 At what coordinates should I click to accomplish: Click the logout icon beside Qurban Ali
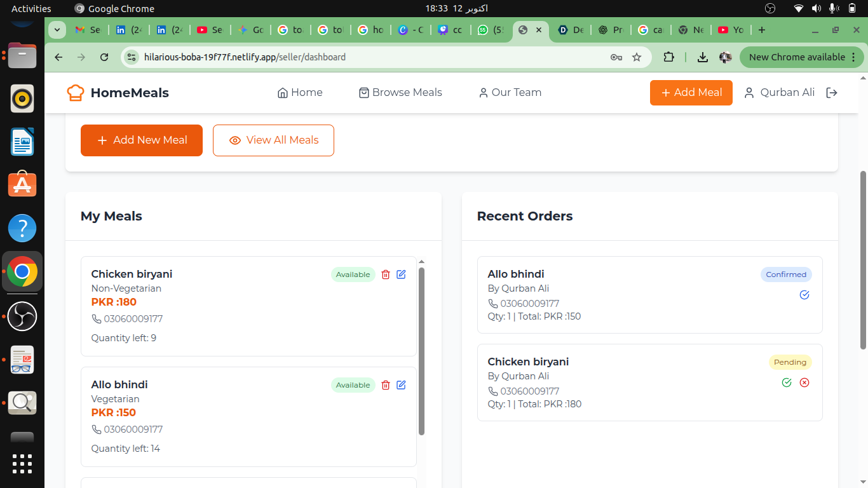(831, 93)
